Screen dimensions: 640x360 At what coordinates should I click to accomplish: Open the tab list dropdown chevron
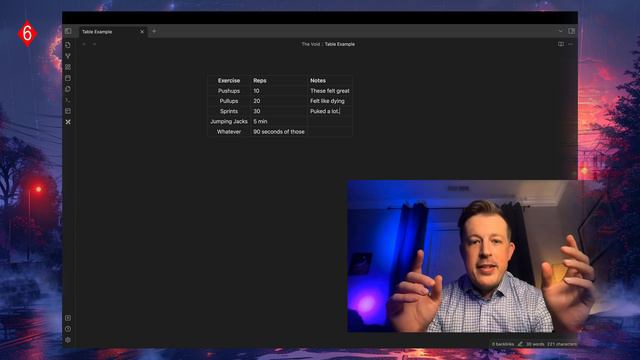point(560,31)
